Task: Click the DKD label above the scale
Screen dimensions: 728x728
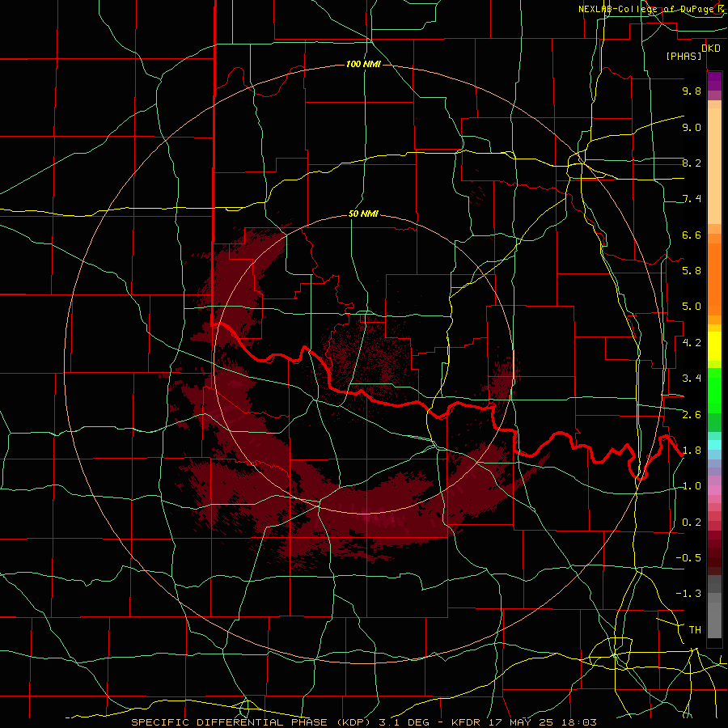Action: [x=711, y=48]
